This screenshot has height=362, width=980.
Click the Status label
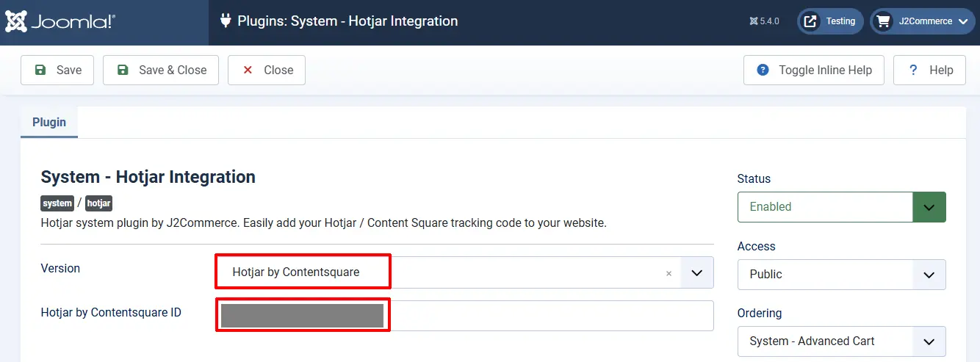click(754, 178)
